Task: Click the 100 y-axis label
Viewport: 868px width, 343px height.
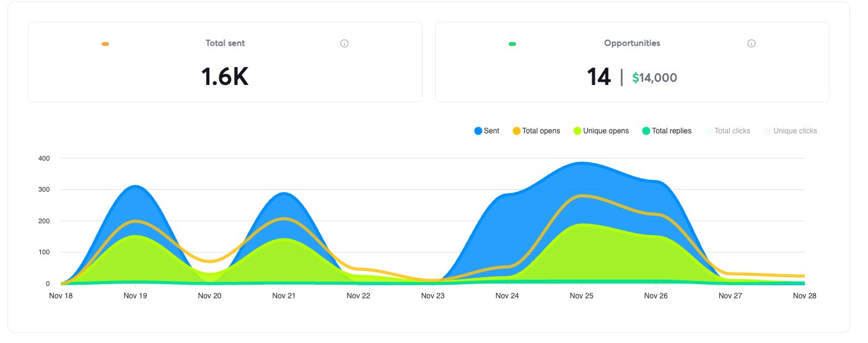Action: [x=43, y=252]
